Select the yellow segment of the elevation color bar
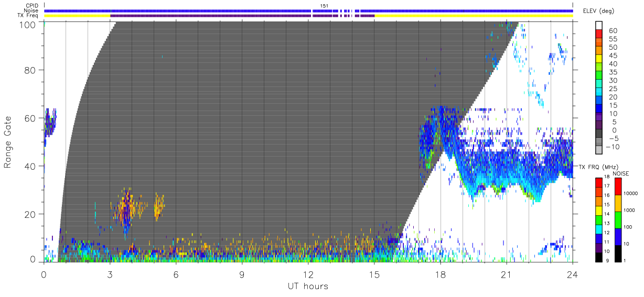This screenshot has width=644, height=297. click(x=598, y=60)
